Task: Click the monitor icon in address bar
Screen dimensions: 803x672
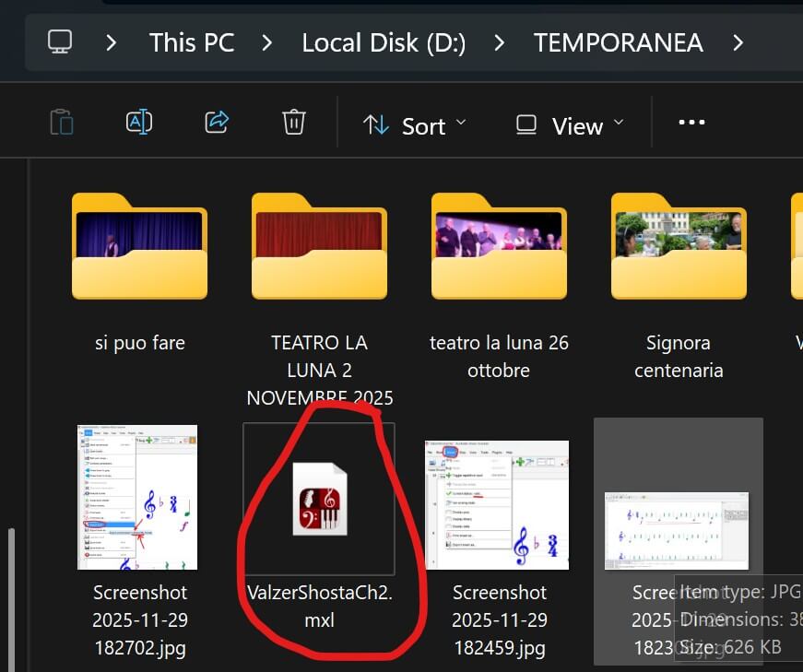Action: 60,42
